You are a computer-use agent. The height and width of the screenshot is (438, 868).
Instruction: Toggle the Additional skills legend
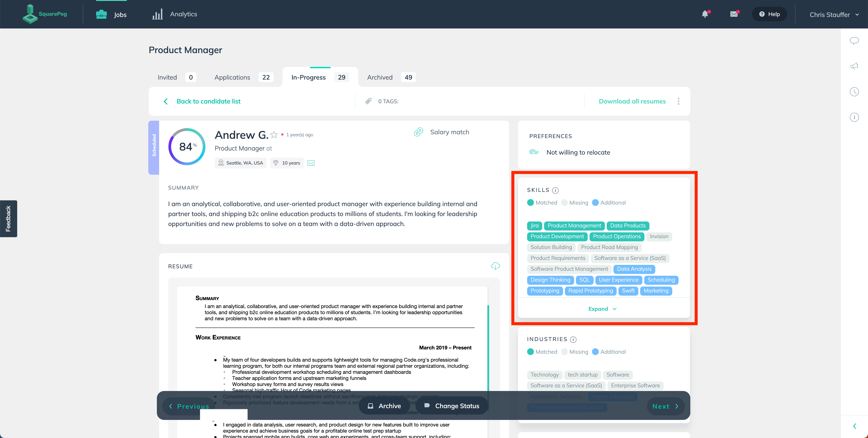pyautogui.click(x=609, y=203)
